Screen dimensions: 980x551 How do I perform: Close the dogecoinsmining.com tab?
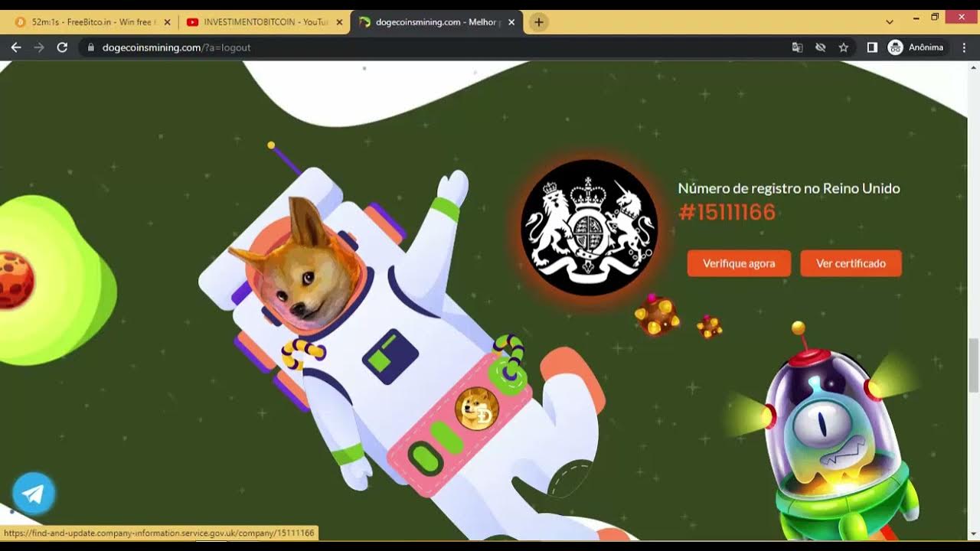(x=511, y=22)
